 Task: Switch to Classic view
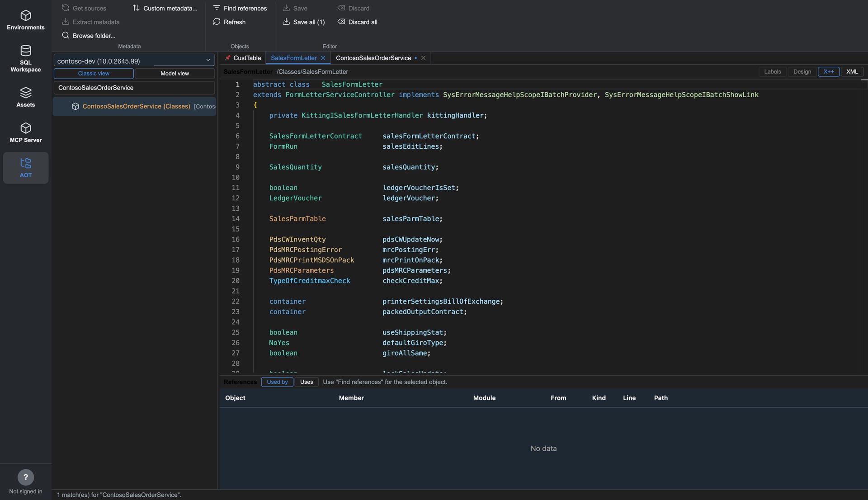coord(94,73)
